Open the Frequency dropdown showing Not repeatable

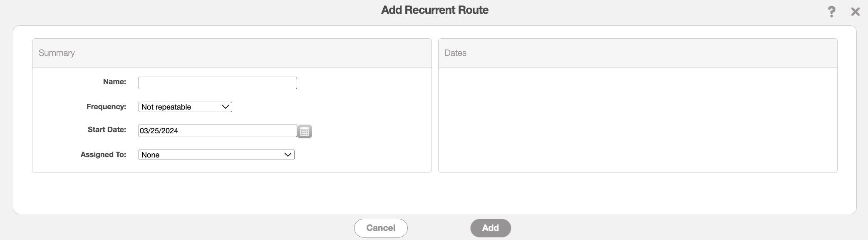click(185, 107)
